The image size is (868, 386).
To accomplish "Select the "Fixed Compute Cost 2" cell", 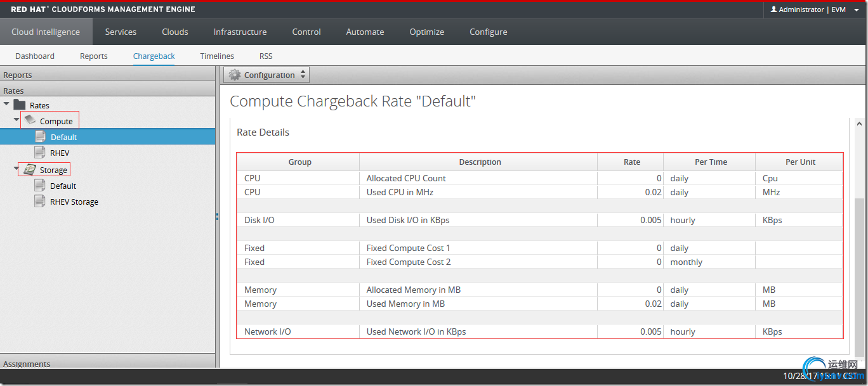I will tap(478, 262).
